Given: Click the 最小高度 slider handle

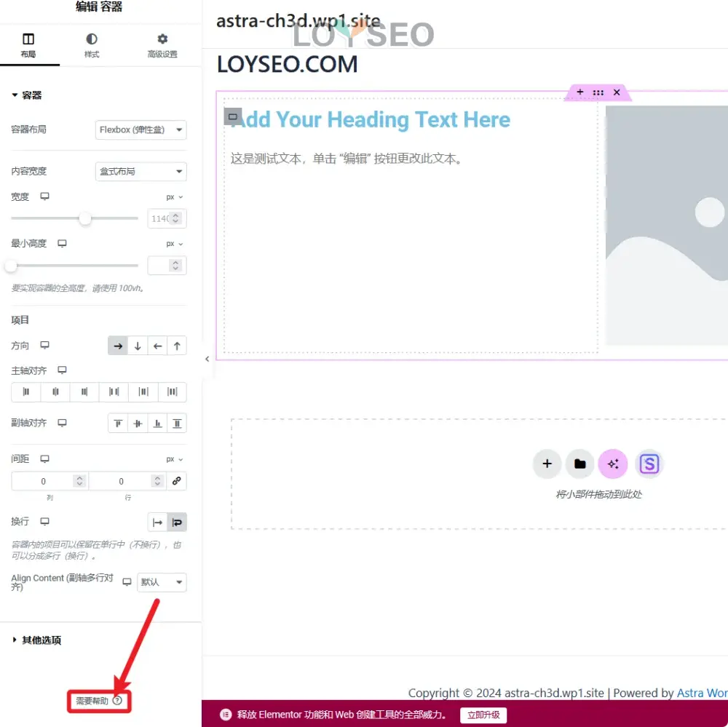Looking at the screenshot, I should pos(11,266).
